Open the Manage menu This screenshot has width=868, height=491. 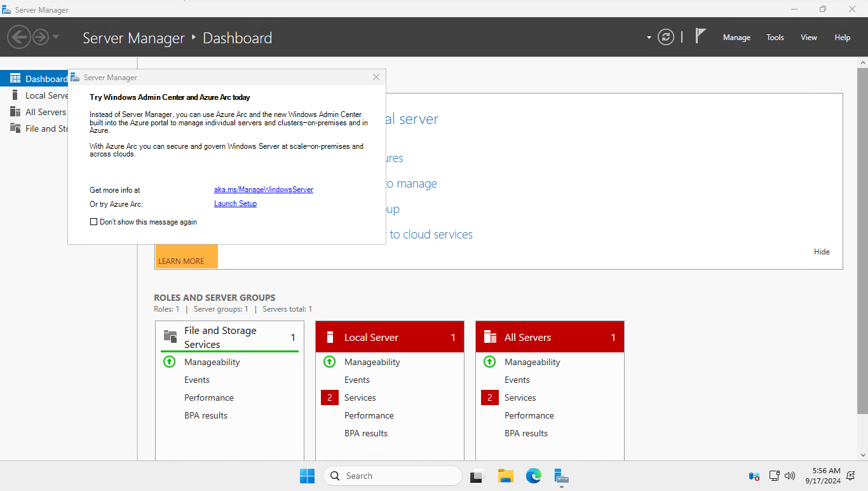click(736, 38)
